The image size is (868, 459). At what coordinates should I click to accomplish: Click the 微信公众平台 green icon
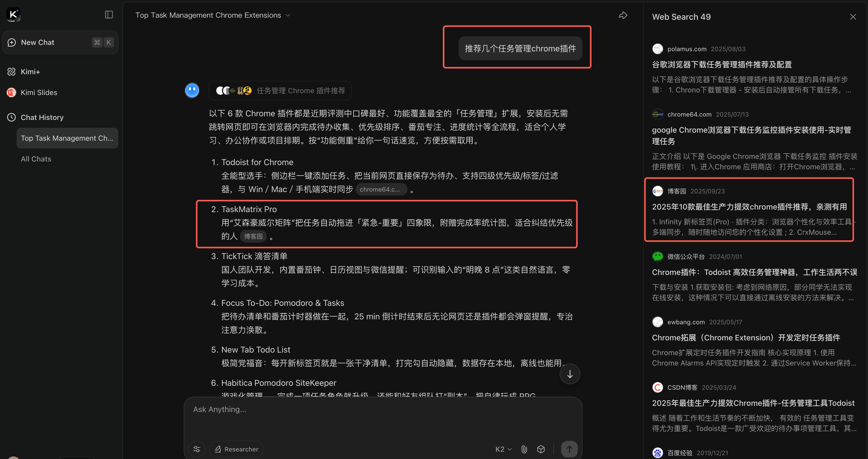pos(657,256)
